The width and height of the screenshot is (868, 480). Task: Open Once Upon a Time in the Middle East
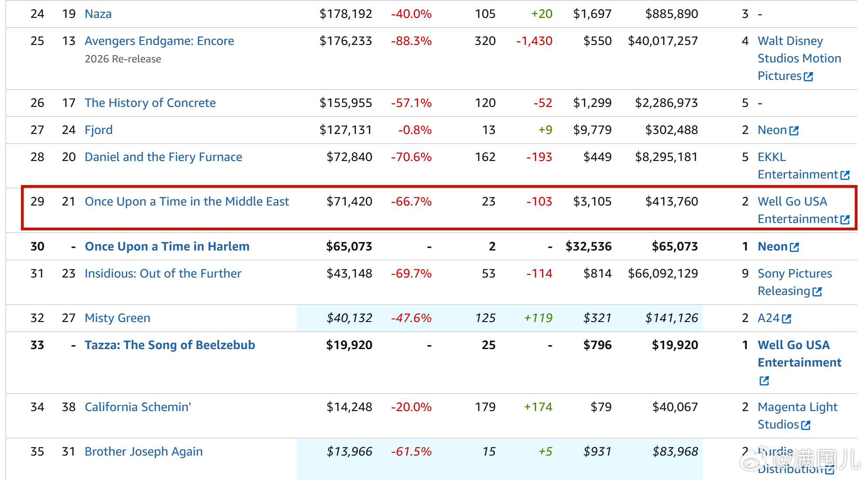tap(187, 202)
